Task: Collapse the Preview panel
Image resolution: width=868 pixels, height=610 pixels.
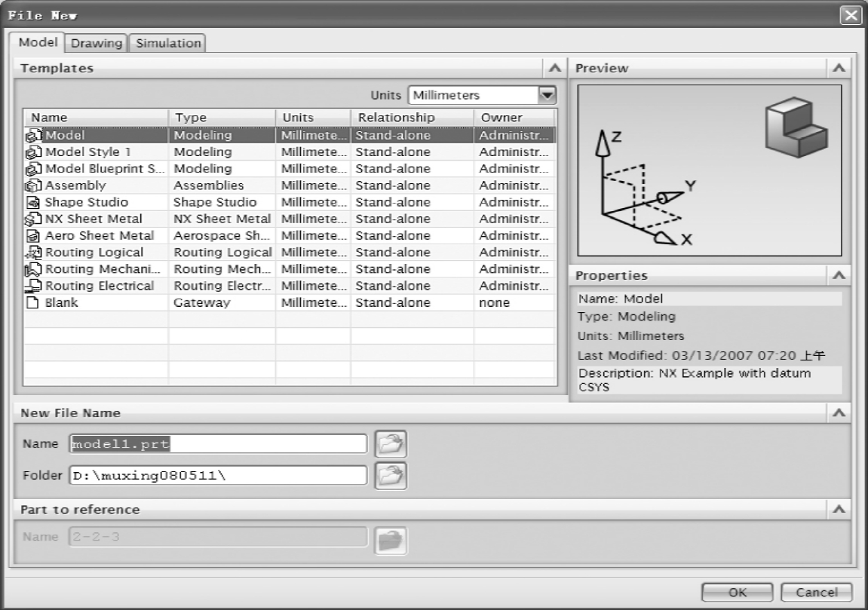Action: [839, 68]
